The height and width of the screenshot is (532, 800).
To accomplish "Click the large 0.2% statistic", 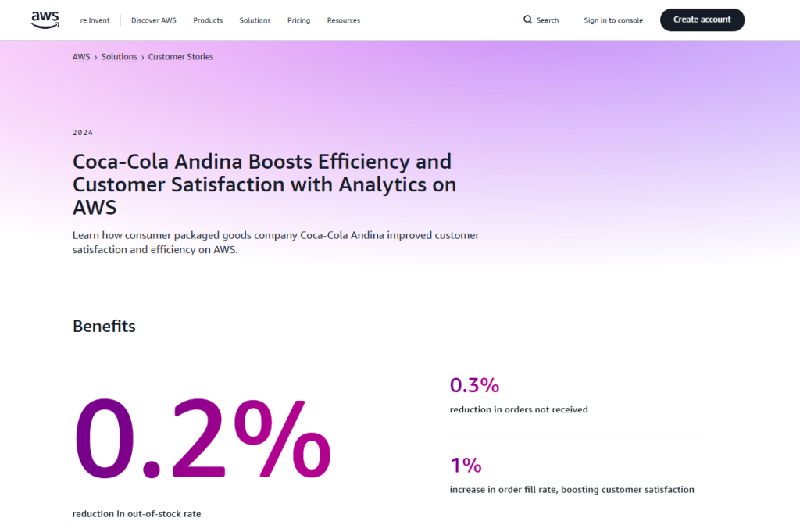I will tap(202, 440).
